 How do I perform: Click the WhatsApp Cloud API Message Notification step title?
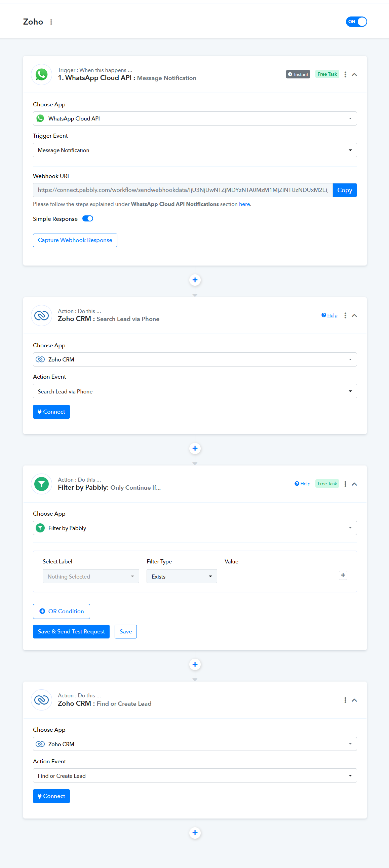(127, 78)
